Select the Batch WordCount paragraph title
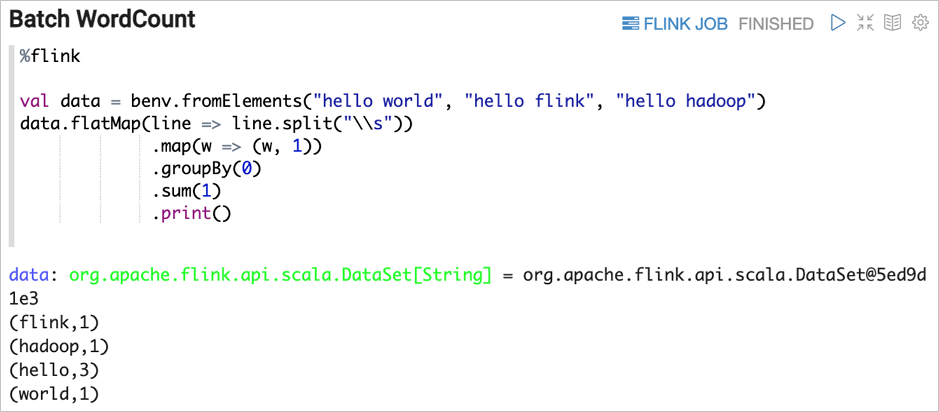 pyautogui.click(x=102, y=20)
